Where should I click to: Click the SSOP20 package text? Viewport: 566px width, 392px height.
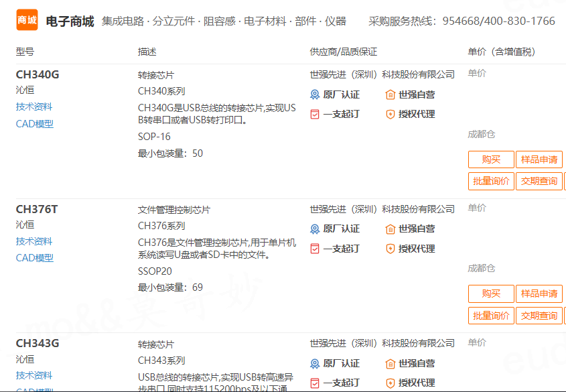155,271
